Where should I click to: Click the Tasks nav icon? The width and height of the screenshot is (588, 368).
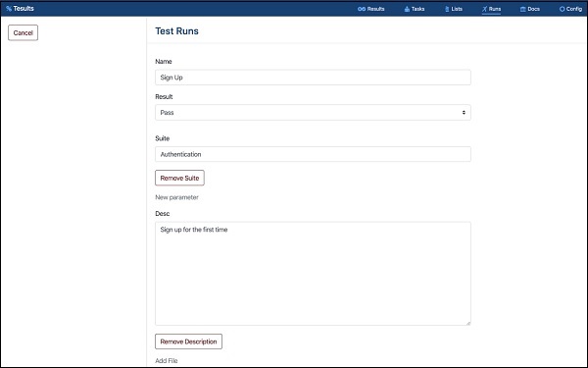coord(407,9)
